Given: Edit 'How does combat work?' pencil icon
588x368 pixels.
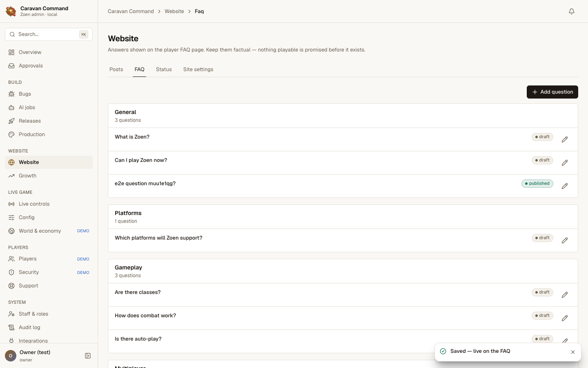Looking at the screenshot, I should click(565, 318).
